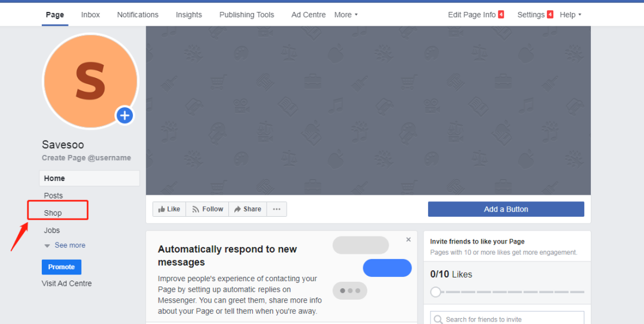Click 'Automatically respond to new messages' heading

[227, 256]
